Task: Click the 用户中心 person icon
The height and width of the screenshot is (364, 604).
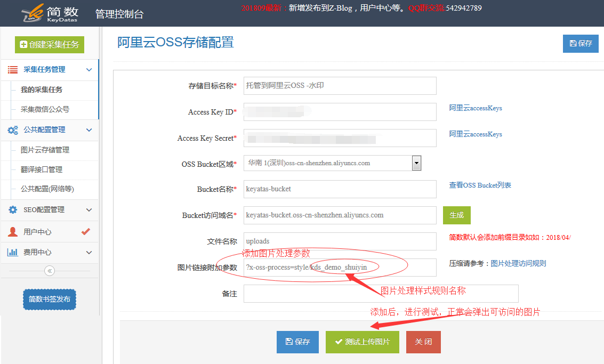Action: pyautogui.click(x=13, y=232)
